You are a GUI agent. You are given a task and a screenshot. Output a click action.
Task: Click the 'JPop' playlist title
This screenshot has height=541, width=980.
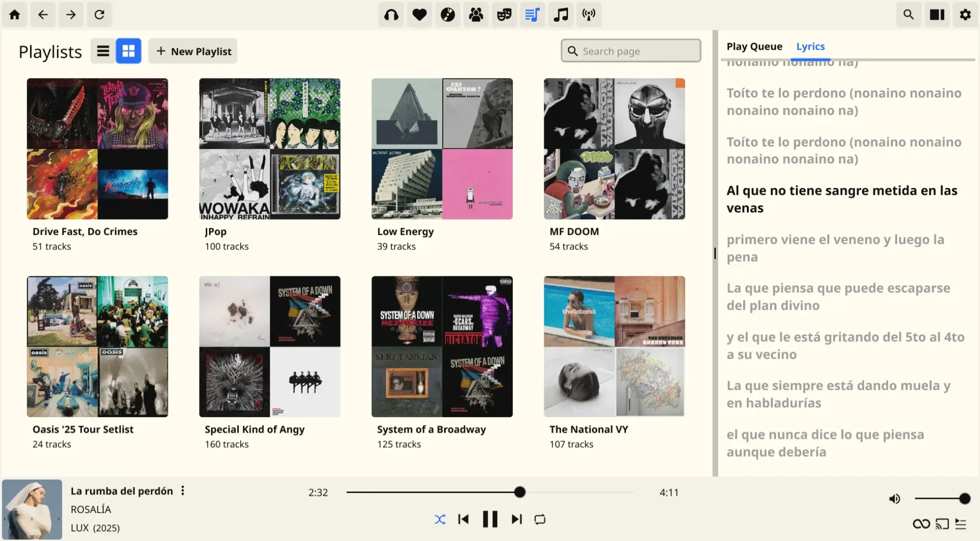(x=216, y=232)
